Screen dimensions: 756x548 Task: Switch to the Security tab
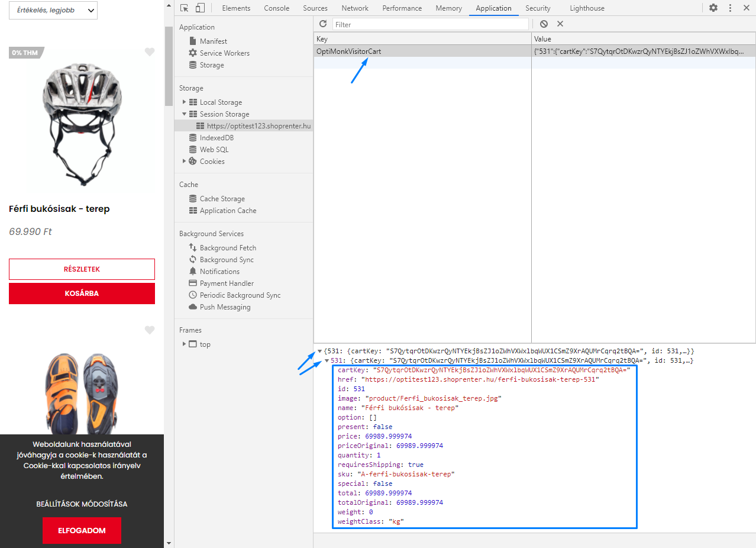tap(538, 8)
